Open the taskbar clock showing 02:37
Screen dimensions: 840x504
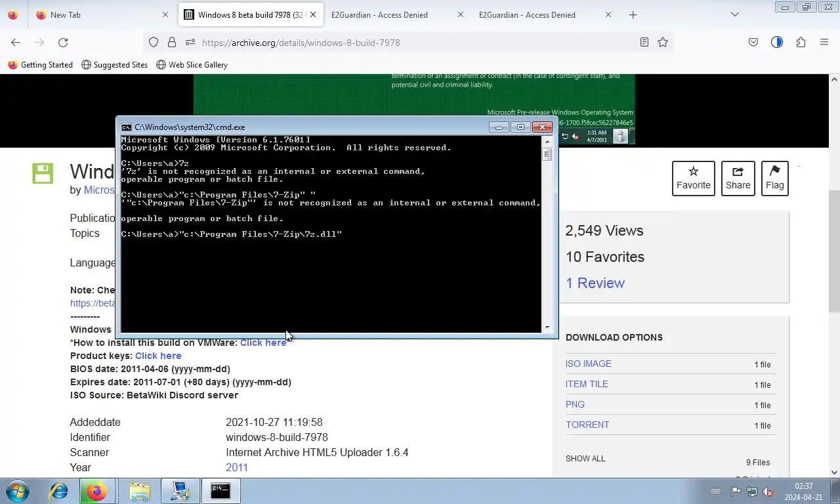click(803, 492)
